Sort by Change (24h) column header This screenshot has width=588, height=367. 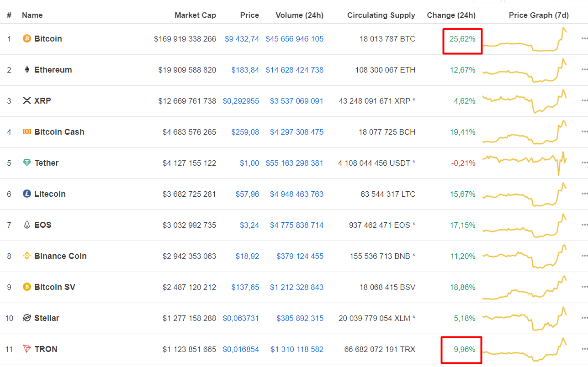451,15
